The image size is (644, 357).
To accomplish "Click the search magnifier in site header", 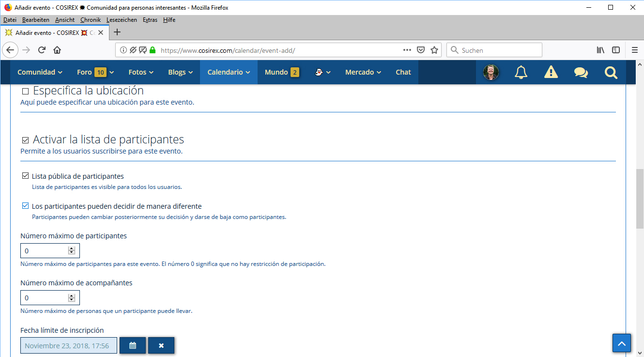I will pyautogui.click(x=611, y=72).
